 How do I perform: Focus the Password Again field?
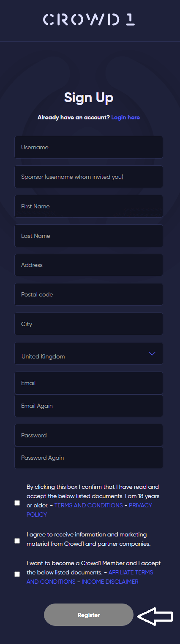(x=89, y=458)
